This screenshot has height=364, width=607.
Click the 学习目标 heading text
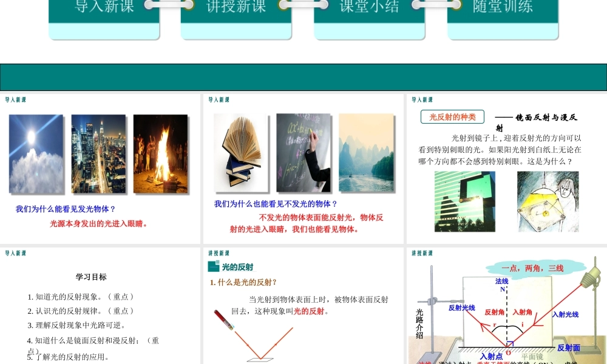click(92, 277)
